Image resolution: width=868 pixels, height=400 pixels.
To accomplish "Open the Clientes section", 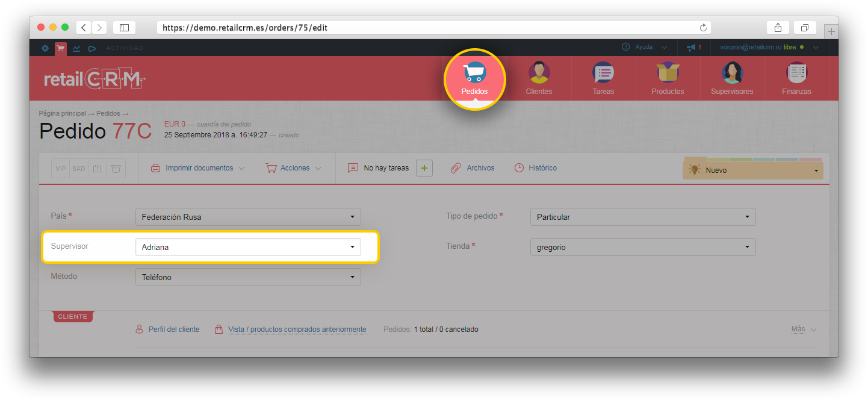I will click(x=539, y=79).
